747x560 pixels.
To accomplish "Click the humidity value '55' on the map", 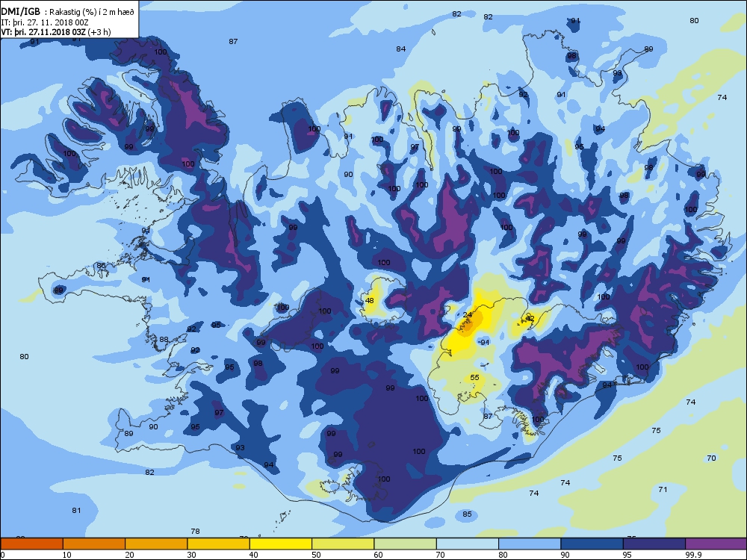I will tap(474, 377).
